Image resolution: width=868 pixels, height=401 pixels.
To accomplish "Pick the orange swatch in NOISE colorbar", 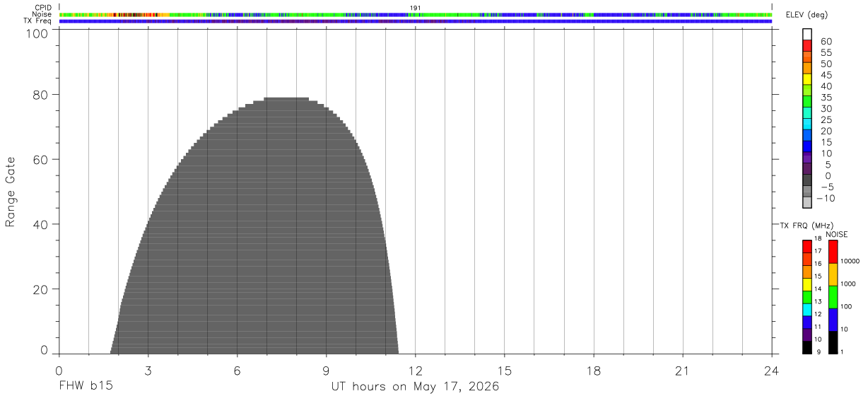I will click(833, 274).
